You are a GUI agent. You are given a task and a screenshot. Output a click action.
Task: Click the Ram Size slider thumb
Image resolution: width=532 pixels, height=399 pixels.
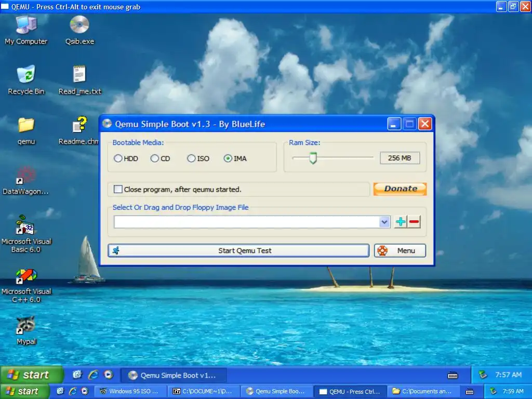[x=313, y=158]
